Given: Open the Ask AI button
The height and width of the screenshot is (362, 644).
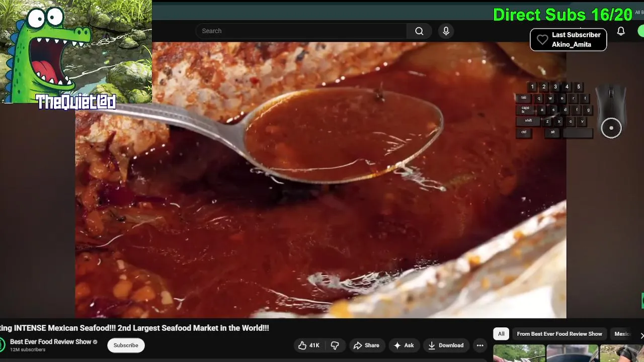Looking at the screenshot, I should [x=404, y=345].
